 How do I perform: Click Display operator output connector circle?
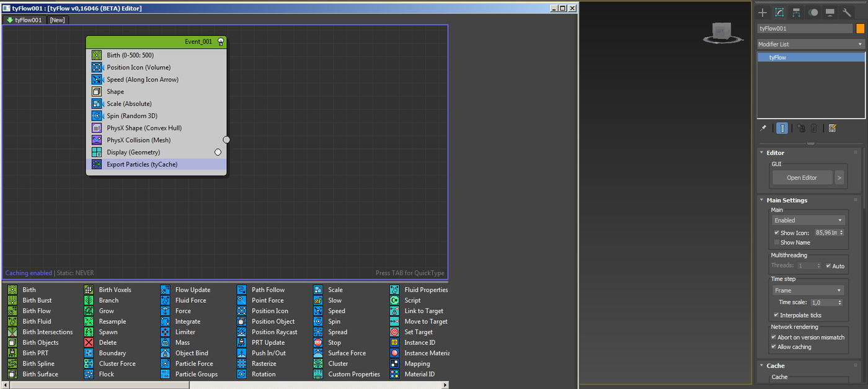pyautogui.click(x=218, y=152)
